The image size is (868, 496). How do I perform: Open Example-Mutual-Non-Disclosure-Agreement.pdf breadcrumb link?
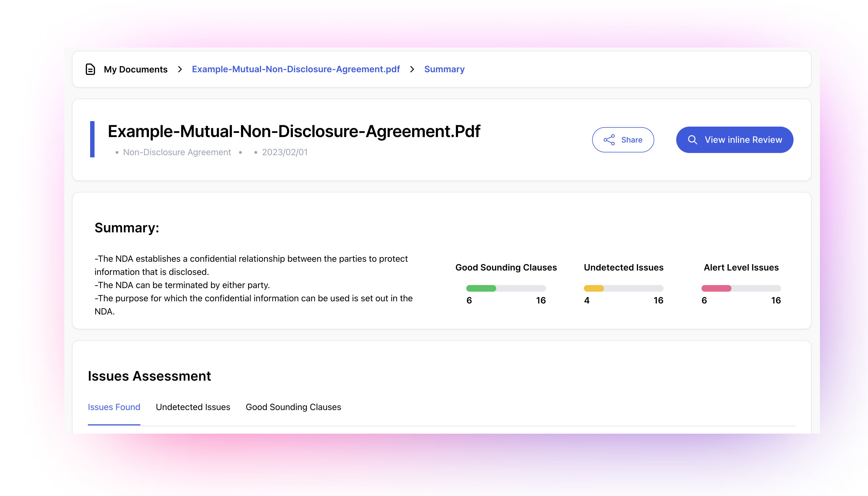(296, 69)
